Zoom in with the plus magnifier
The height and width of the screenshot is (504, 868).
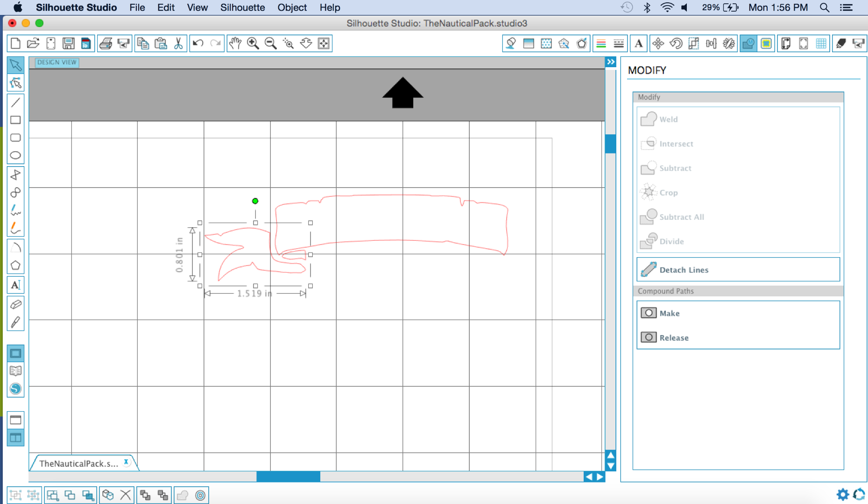[253, 43]
